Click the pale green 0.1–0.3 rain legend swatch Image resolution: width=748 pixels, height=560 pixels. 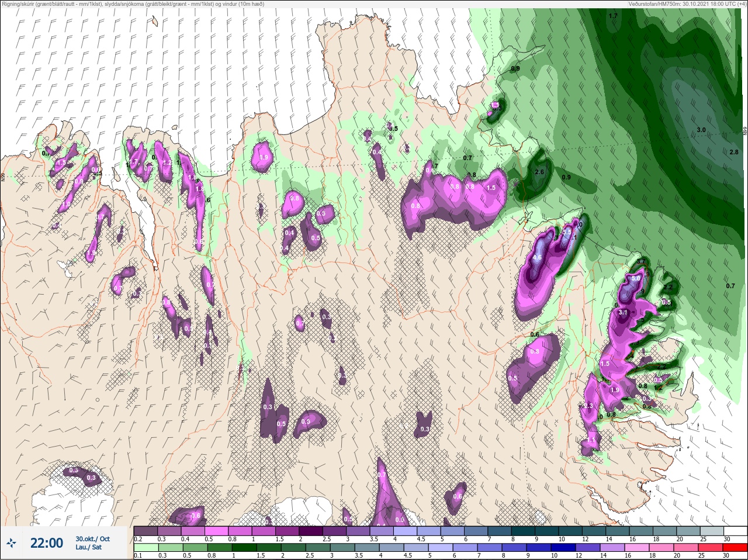[146, 548]
